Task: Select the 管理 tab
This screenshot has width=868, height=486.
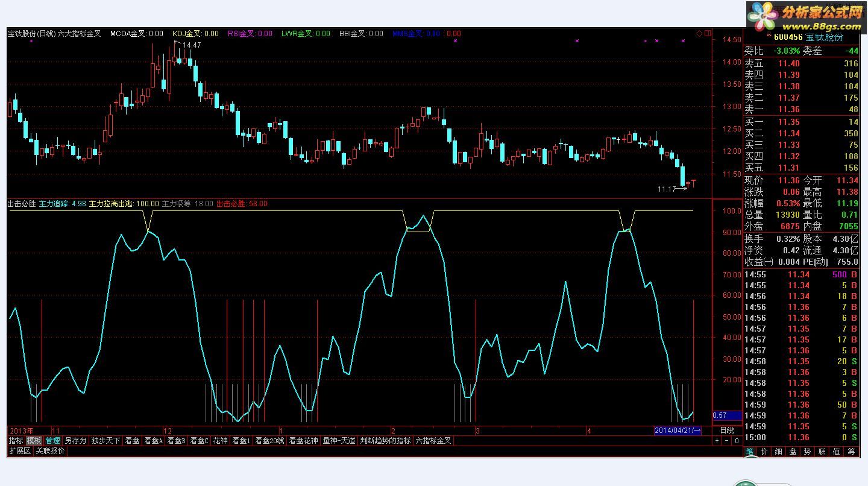Action: click(x=52, y=441)
